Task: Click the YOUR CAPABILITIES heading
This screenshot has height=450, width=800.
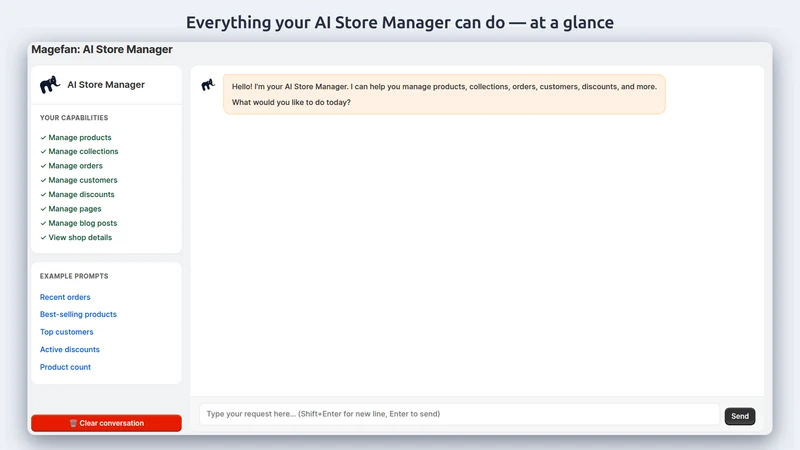Action: coord(74,118)
